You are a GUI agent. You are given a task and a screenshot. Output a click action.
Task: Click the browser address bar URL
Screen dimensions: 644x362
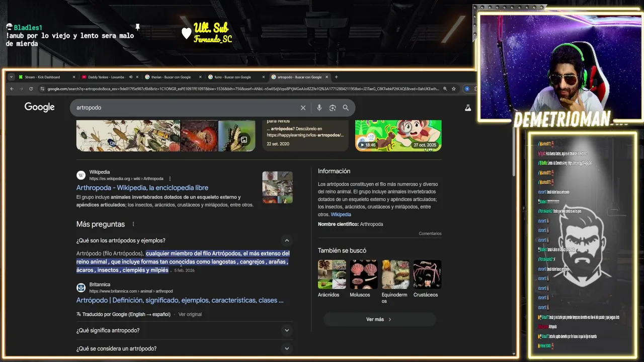click(x=243, y=88)
